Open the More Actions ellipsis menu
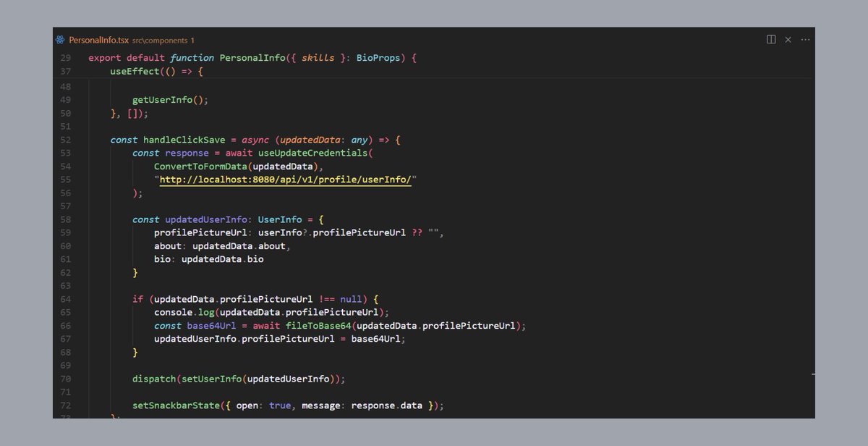868x446 pixels. click(x=805, y=39)
